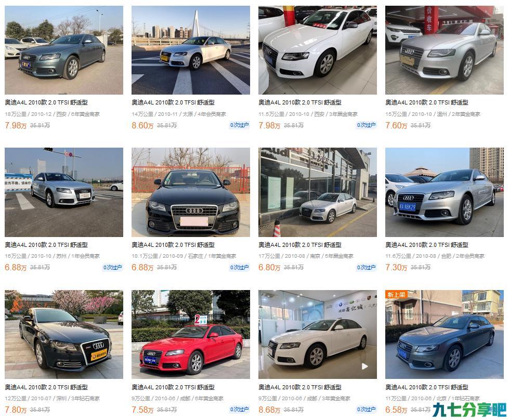Open the gray-green Audi photo from 西安
This screenshot has height=420, width=509.
pyautogui.click(x=63, y=50)
